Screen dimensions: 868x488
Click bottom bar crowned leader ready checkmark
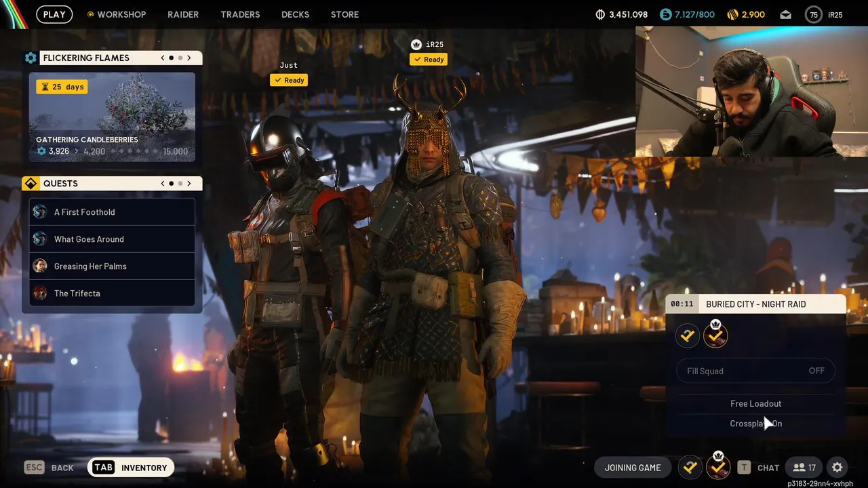pyautogui.click(x=717, y=467)
